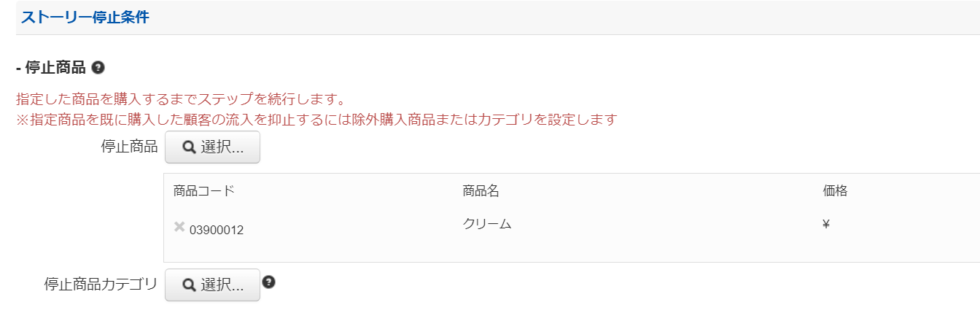The width and height of the screenshot is (980, 313).
Task: Click the 停止商品カテゴリ field label
Action: 101,285
